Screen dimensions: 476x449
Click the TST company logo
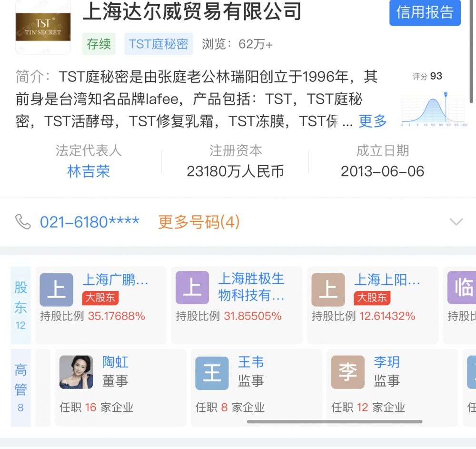[x=42, y=27]
